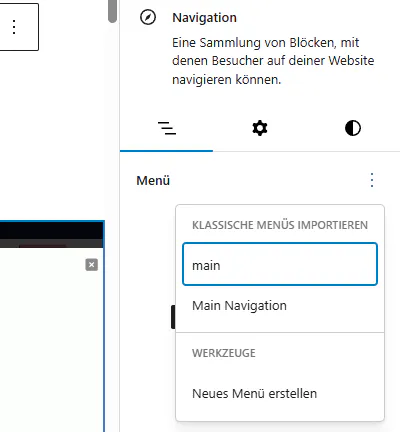Click the 'Navigation' block title

coord(204,18)
